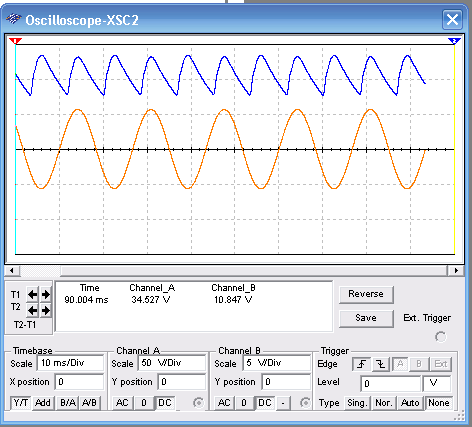This screenshot has width=472, height=427.
Task: Move T1 cursor left arrow
Action: [32, 294]
